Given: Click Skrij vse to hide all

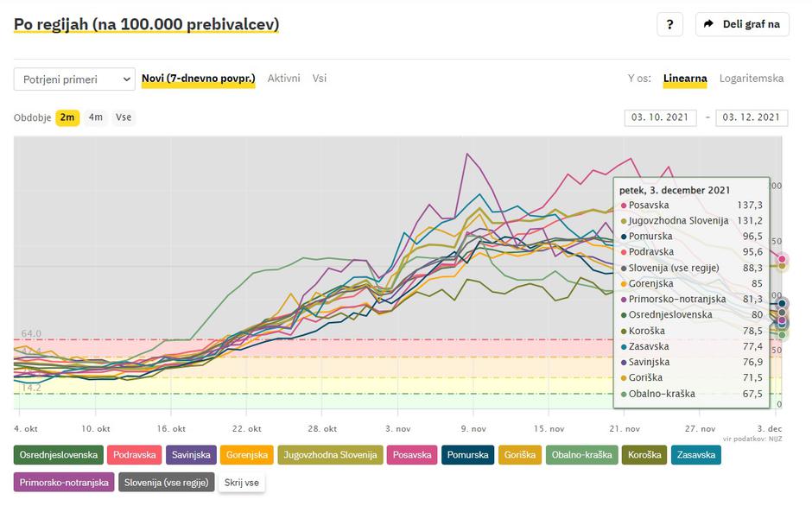Looking at the screenshot, I should (x=242, y=483).
